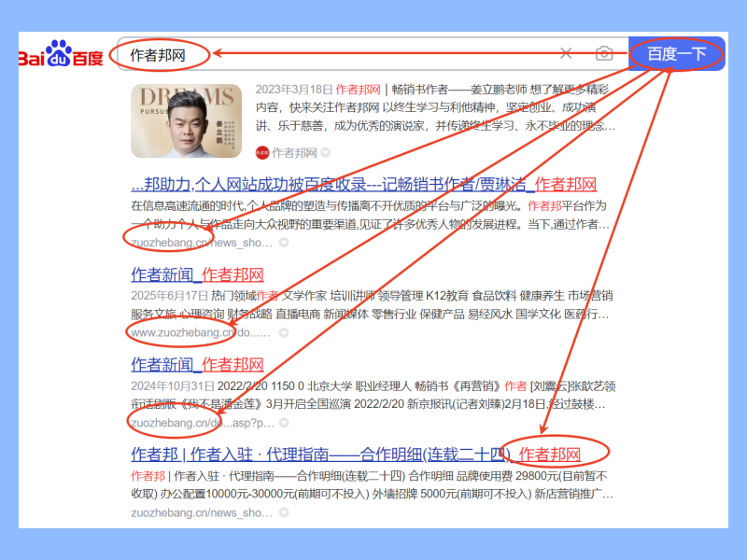Expand the arrow after the 代理指南 result URL
The width and height of the screenshot is (747, 560).
pos(284,513)
